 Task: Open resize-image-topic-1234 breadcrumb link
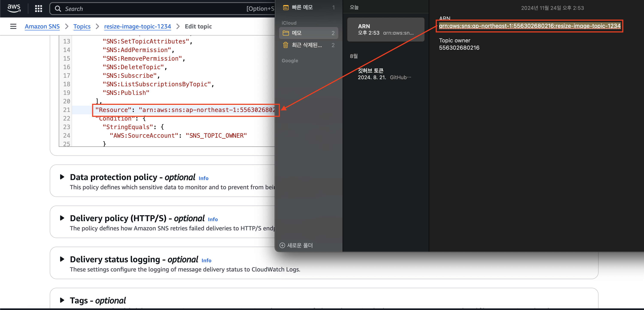pos(137,27)
